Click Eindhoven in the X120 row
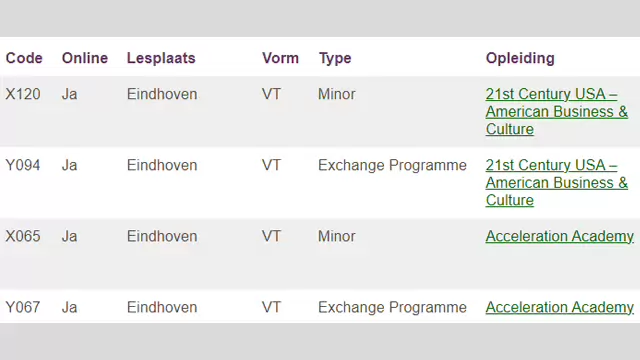This screenshot has height=360, width=640. tap(162, 94)
